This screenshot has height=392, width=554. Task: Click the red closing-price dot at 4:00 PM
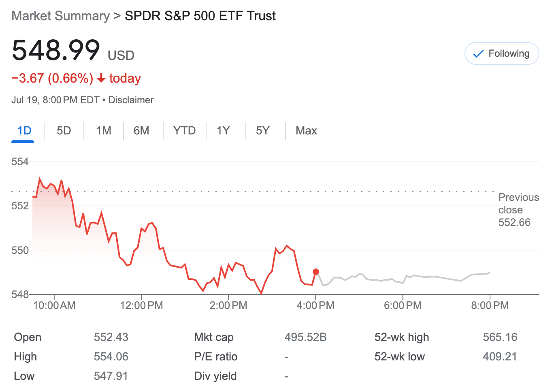(316, 272)
